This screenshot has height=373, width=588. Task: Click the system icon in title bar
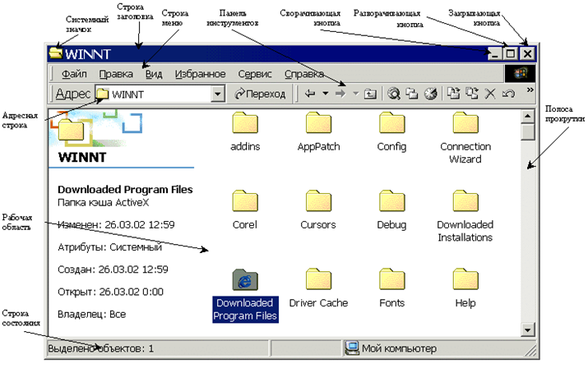click(55, 53)
